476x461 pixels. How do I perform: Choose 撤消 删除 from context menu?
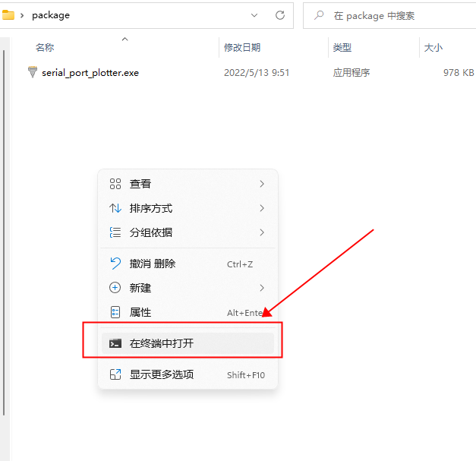pyautogui.click(x=188, y=264)
